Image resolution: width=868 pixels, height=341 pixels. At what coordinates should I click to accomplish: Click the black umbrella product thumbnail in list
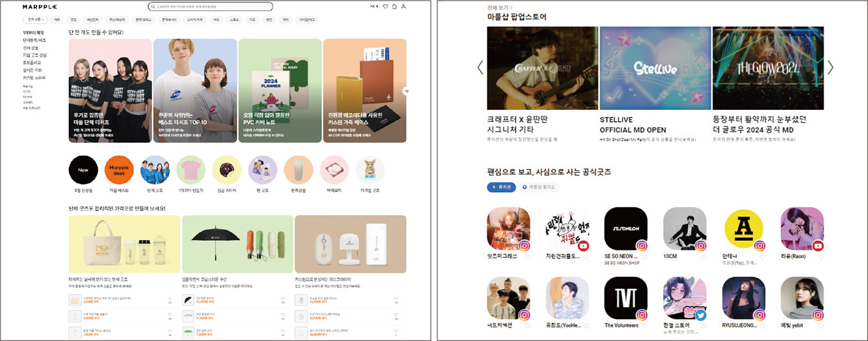tap(187, 300)
